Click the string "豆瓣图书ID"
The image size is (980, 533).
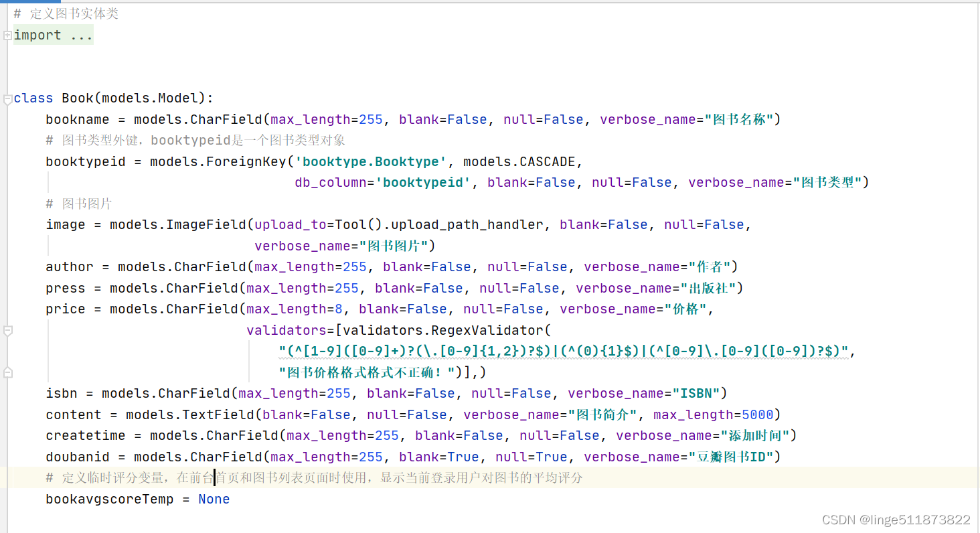click(731, 457)
